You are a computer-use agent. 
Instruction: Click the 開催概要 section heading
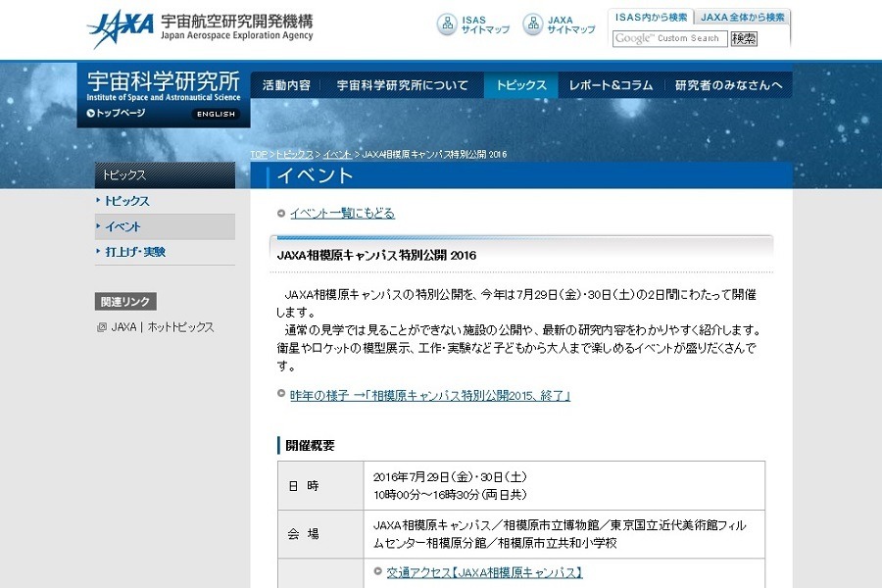pyautogui.click(x=310, y=446)
